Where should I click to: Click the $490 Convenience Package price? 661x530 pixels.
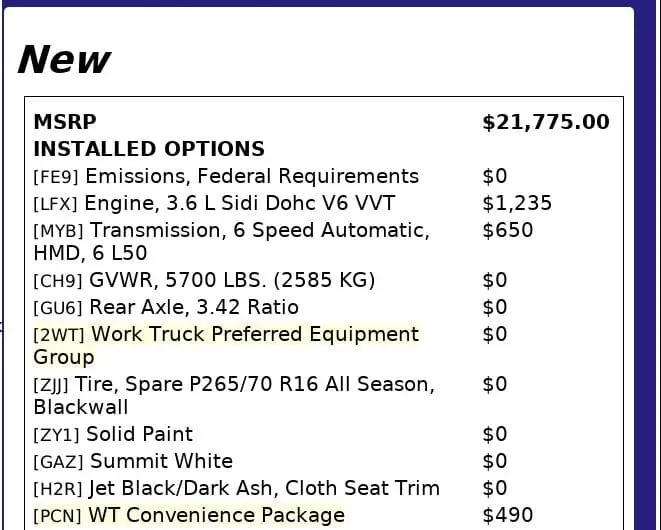[507, 515]
